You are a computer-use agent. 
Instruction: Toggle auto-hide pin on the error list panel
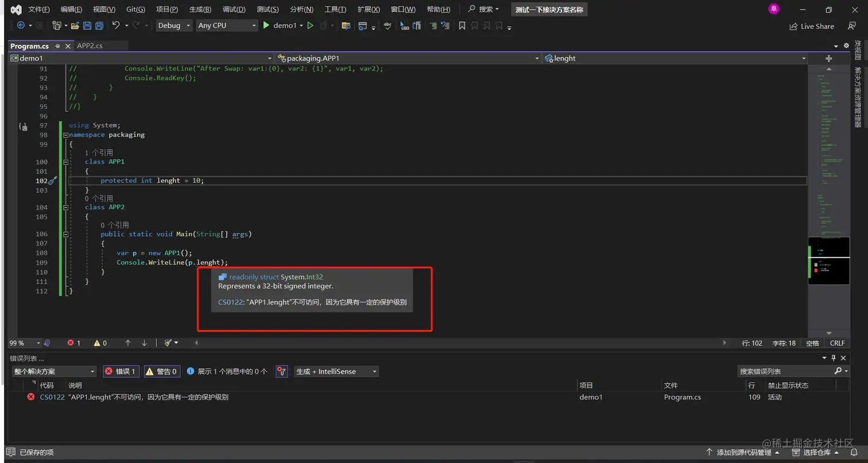(x=834, y=358)
